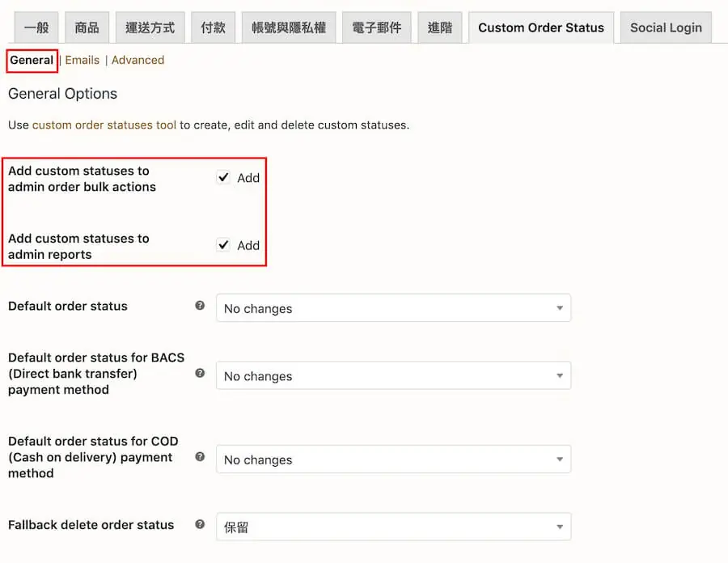Open the 電子郵件 tab
This screenshot has height=563, width=728.
376,28
